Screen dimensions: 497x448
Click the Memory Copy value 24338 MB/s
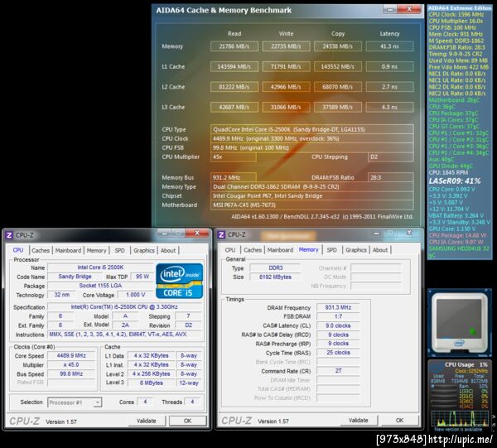[338, 46]
